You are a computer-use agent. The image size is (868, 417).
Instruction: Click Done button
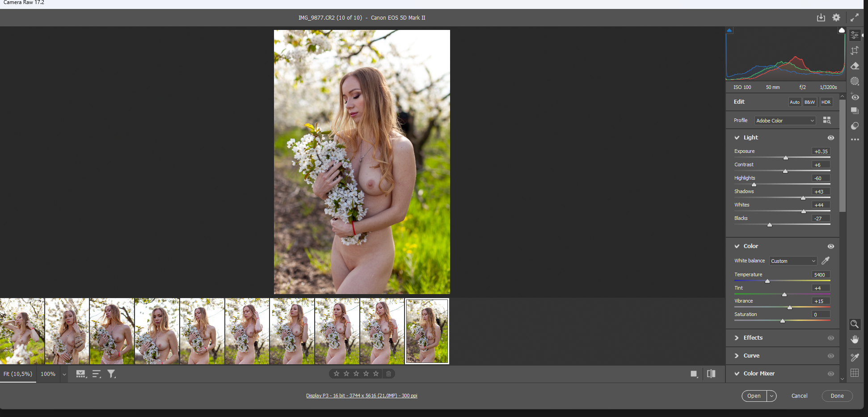tap(837, 396)
